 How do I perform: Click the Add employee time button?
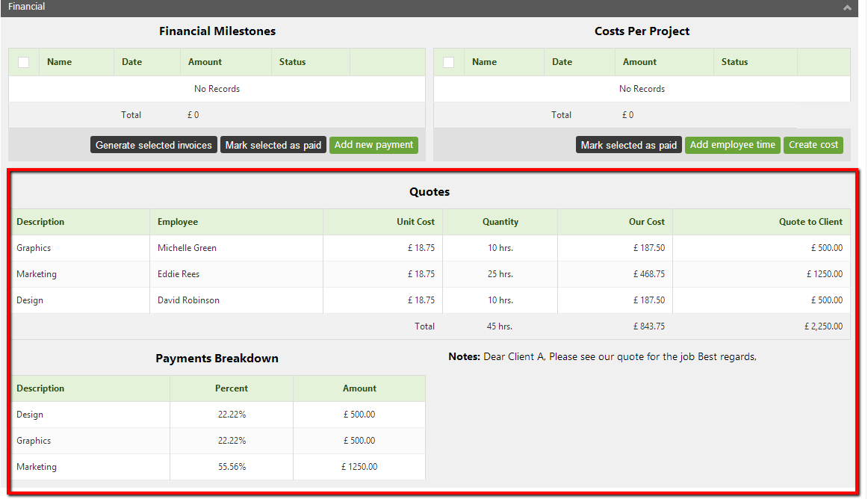732,145
